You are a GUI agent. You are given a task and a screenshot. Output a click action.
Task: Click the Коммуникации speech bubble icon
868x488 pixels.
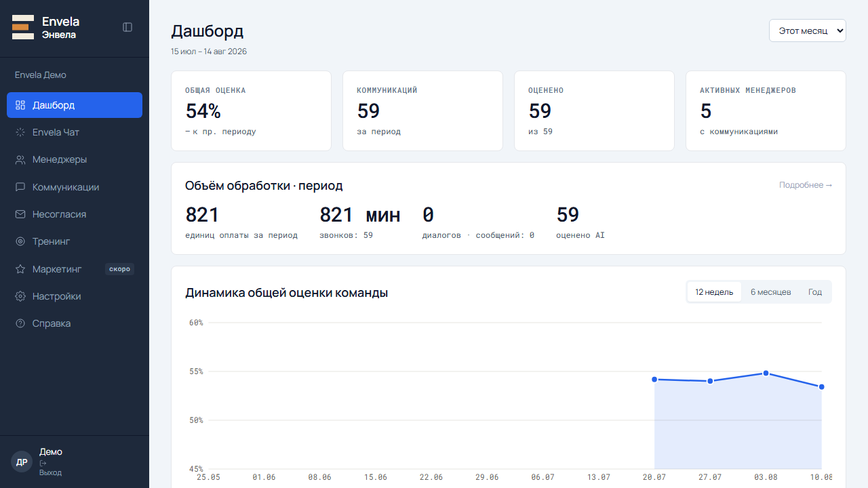[20, 187]
